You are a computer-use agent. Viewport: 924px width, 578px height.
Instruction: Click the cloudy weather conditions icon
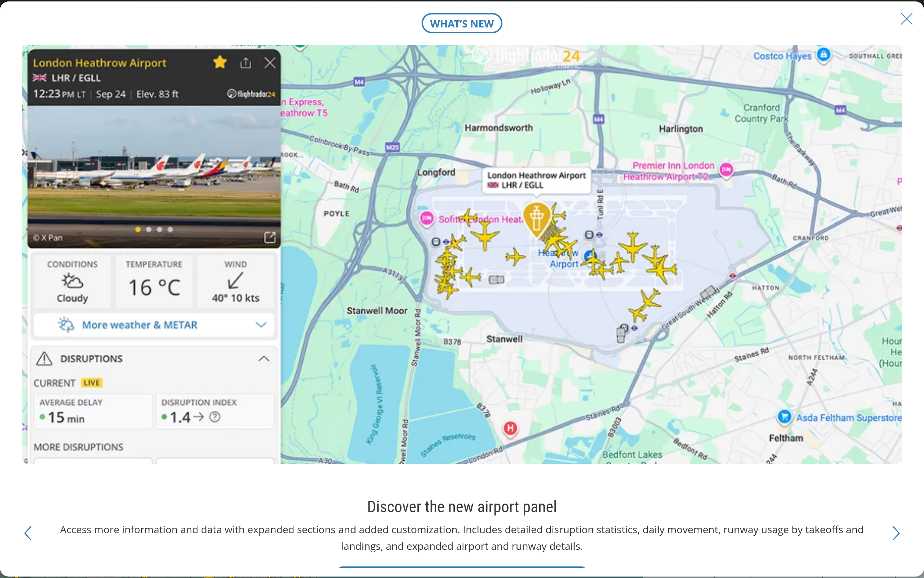click(72, 281)
